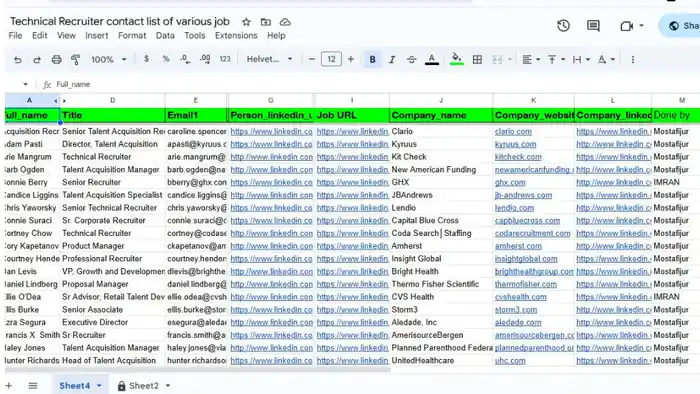The width and height of the screenshot is (700, 394).
Task: Select column D header
Action: tap(112, 101)
